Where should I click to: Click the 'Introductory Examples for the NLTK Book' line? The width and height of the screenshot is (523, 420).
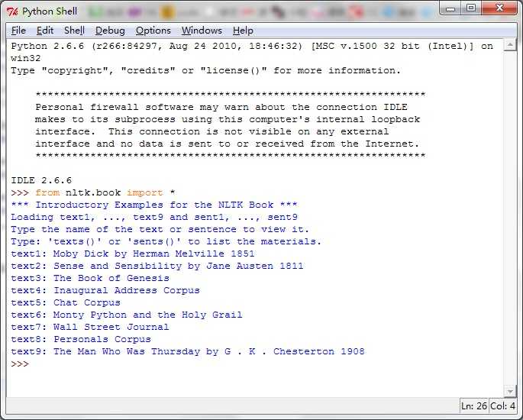[154, 205]
